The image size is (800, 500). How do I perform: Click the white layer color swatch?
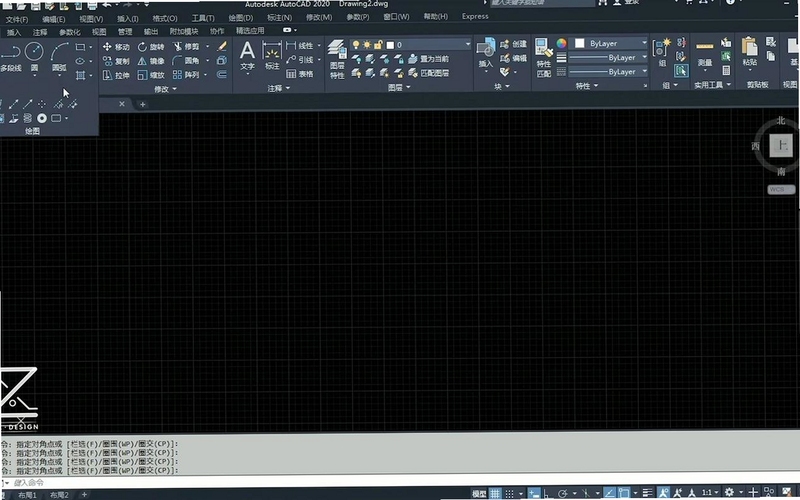coord(390,45)
